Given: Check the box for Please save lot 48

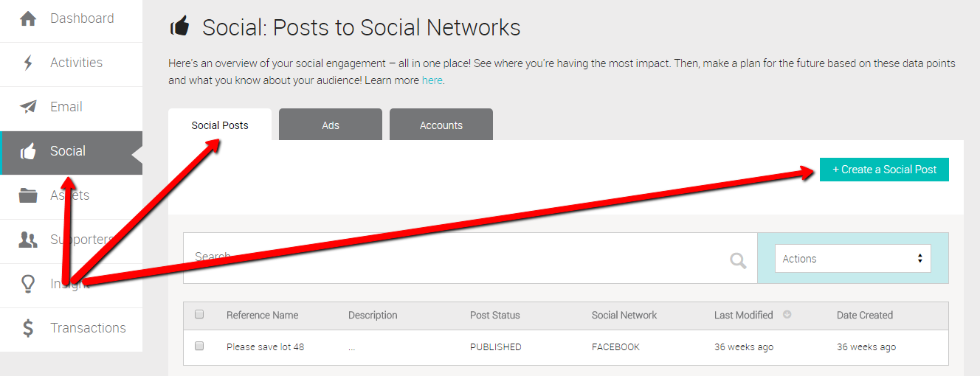Looking at the screenshot, I should [199, 346].
